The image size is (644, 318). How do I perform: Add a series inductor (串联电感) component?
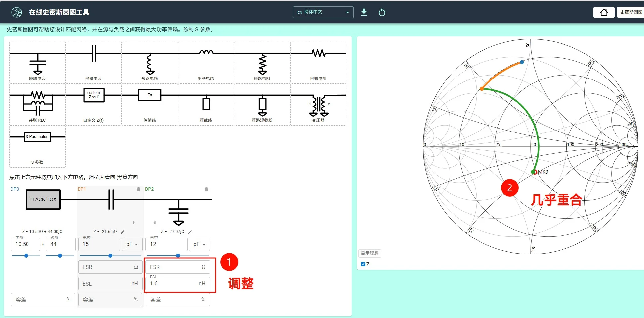pos(206,63)
